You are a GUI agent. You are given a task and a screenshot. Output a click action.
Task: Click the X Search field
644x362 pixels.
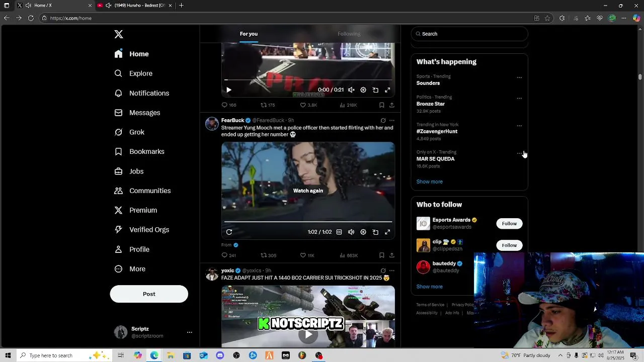click(x=469, y=34)
